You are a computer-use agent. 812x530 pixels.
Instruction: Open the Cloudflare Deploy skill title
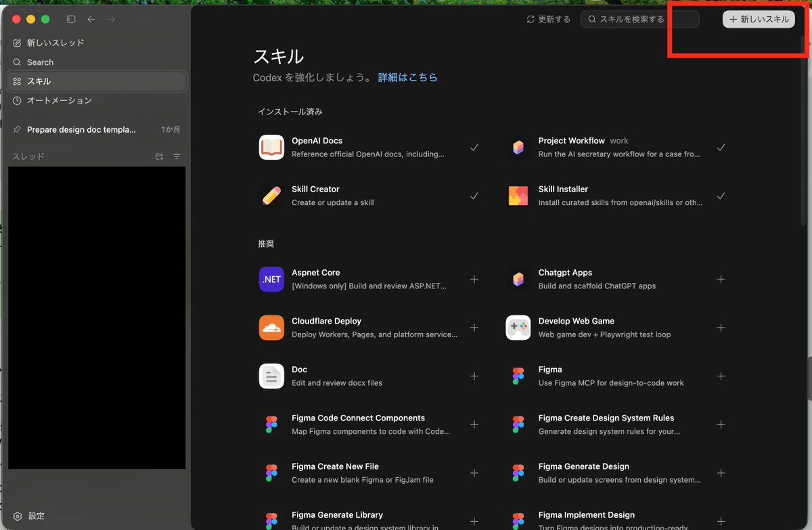point(326,321)
